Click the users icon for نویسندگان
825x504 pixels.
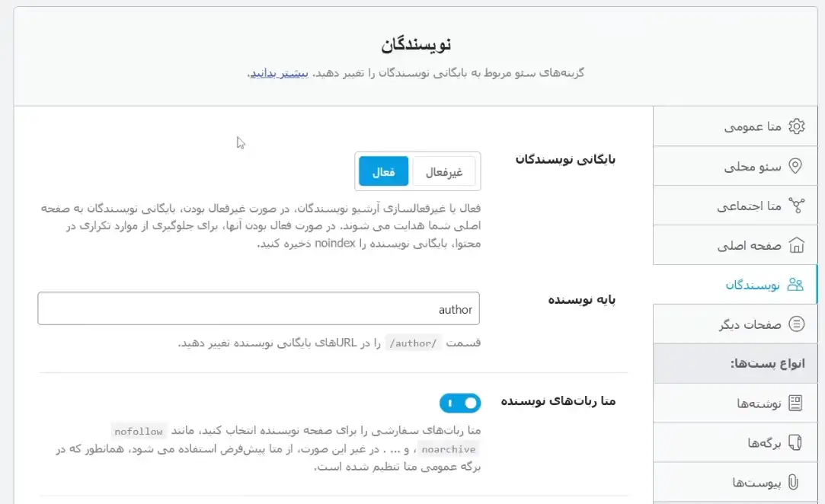(795, 285)
